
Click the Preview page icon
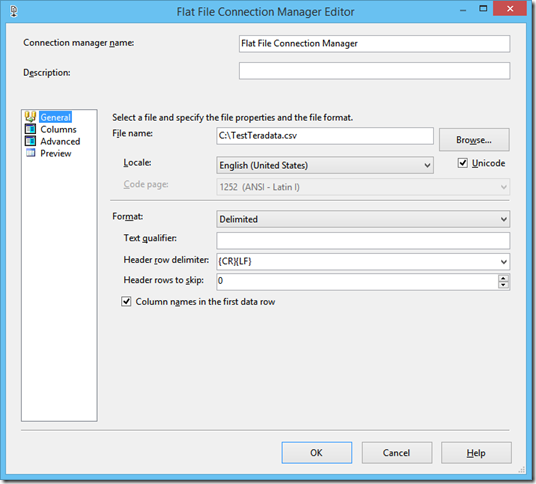[x=30, y=153]
